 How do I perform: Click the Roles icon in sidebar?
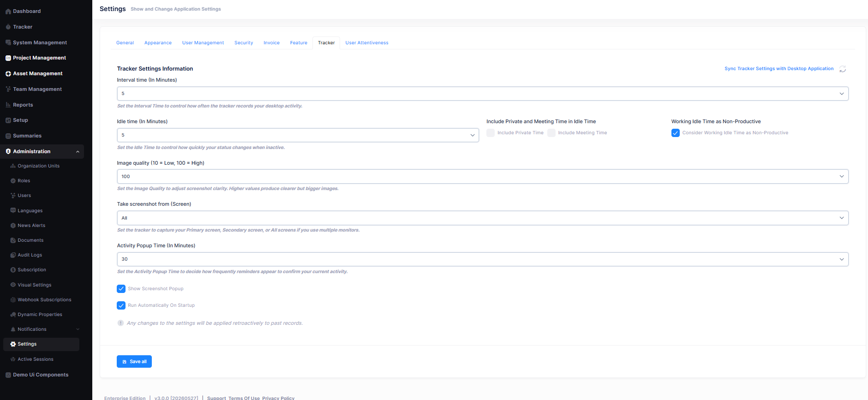click(13, 181)
